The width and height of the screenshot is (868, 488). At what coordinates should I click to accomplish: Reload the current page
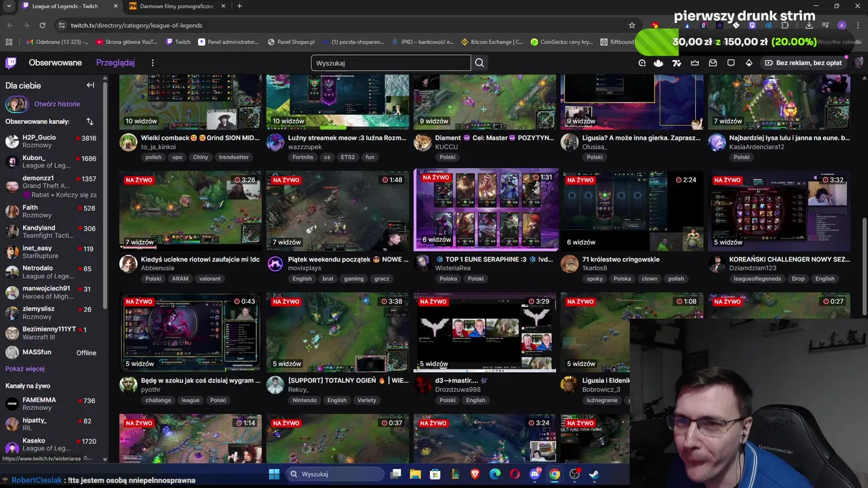coord(42,25)
